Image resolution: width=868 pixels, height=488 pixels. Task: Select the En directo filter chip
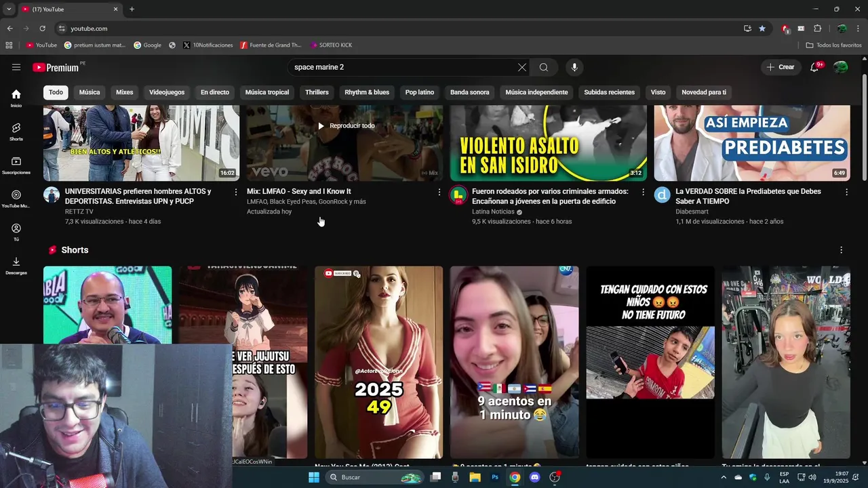[215, 92]
